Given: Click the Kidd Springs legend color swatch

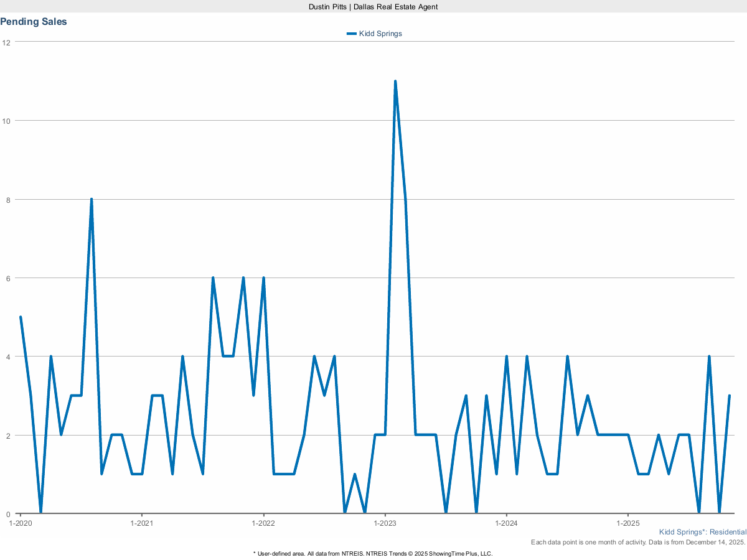Looking at the screenshot, I should tap(352, 34).
